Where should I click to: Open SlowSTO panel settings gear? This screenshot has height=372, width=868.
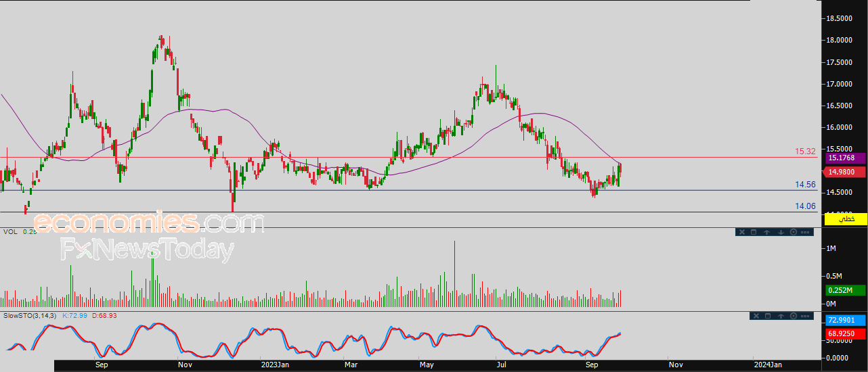coord(793,316)
